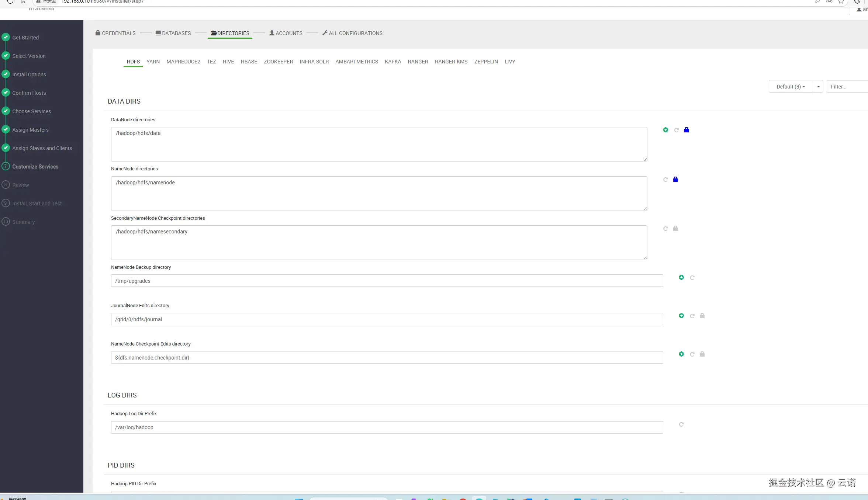Toggle grey lock for SecondaryNameNode Checkpoint directories
868x500 pixels.
click(675, 229)
